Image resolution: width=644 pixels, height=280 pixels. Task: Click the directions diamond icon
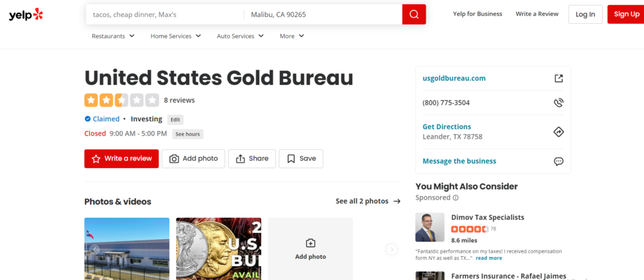pos(558,132)
